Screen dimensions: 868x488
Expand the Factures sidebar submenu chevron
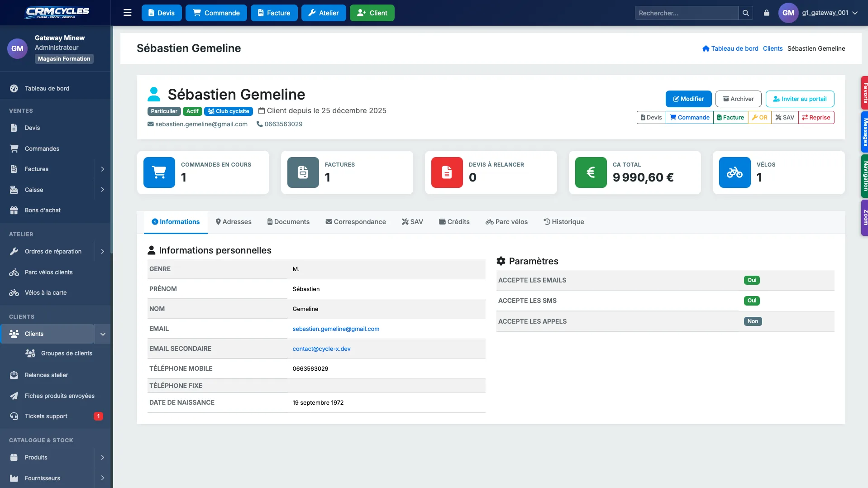point(102,169)
